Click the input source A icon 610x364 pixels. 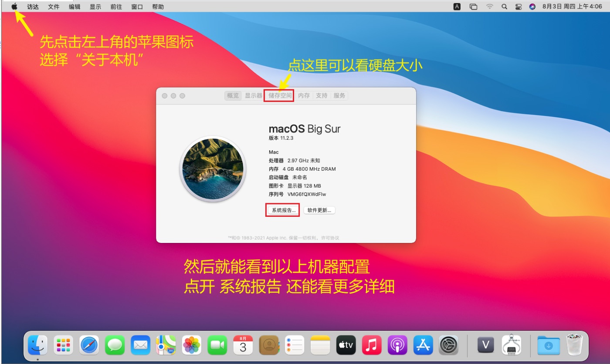click(457, 7)
